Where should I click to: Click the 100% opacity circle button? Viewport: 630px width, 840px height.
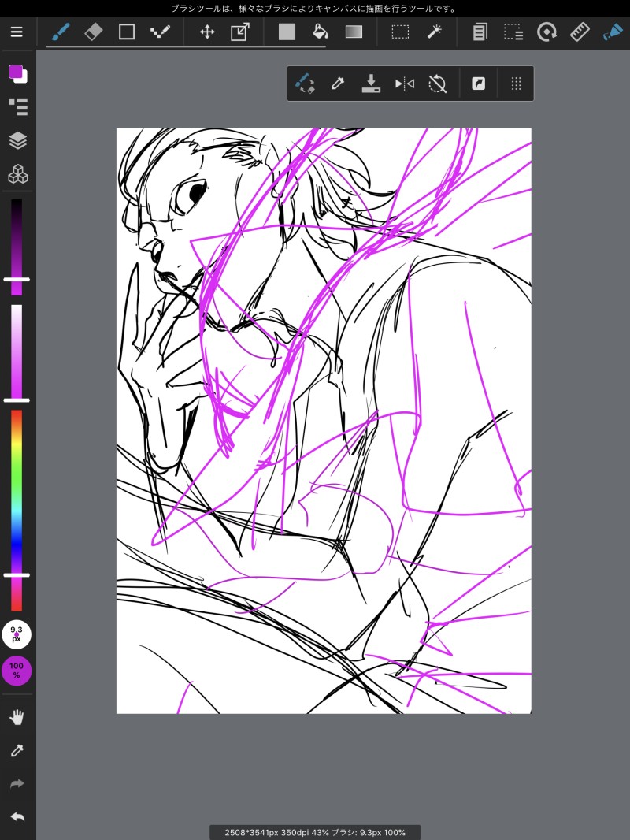tap(17, 671)
